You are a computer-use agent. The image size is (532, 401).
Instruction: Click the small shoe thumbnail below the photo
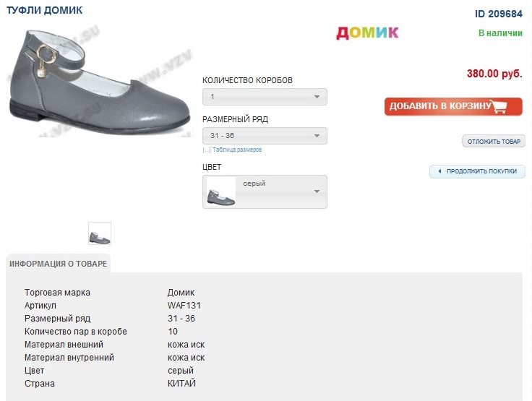pos(99,234)
